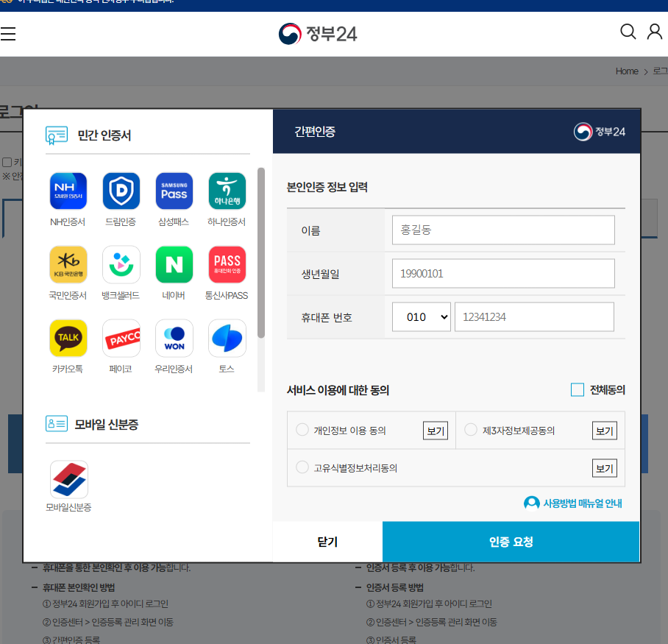Open the search icon at top right
Viewport: 668px width, 644px height.
click(x=628, y=32)
